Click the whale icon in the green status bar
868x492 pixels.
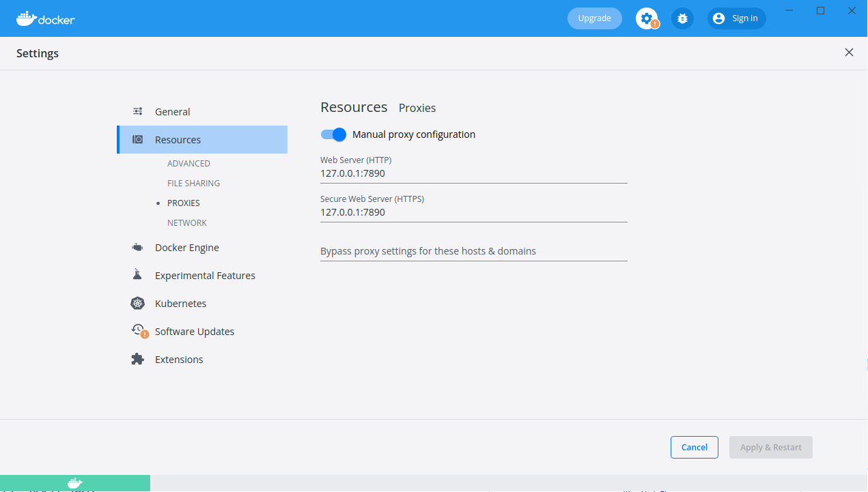tap(75, 482)
